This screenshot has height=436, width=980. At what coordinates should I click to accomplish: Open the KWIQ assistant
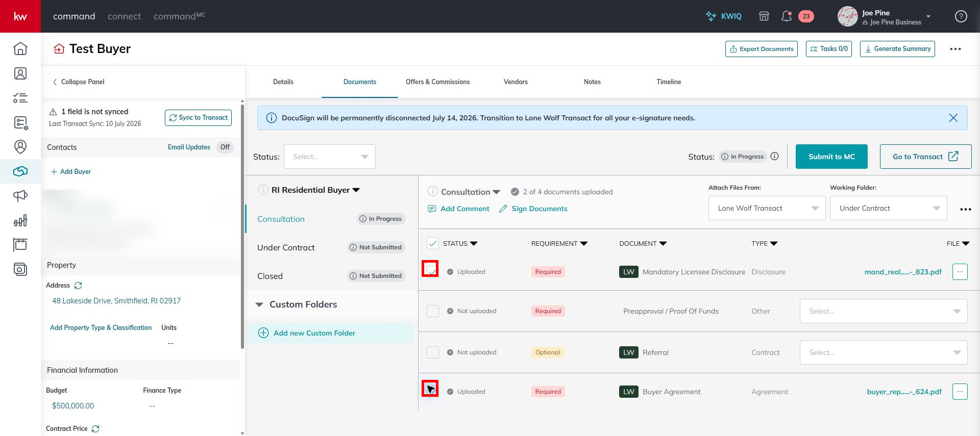point(724,16)
